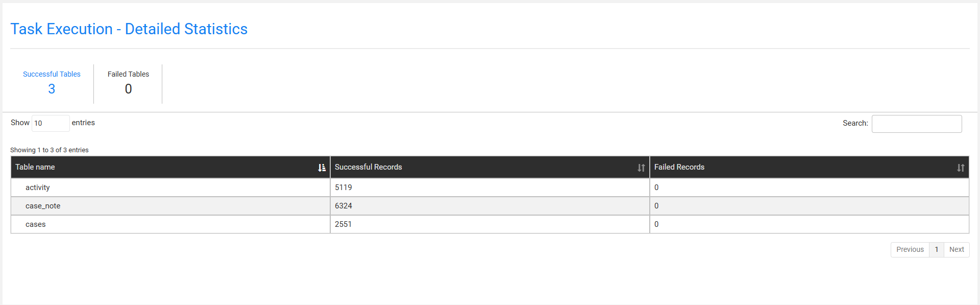The width and height of the screenshot is (980, 305).
Task: Click the sort arrows icon for Failed Records
Action: [961, 168]
